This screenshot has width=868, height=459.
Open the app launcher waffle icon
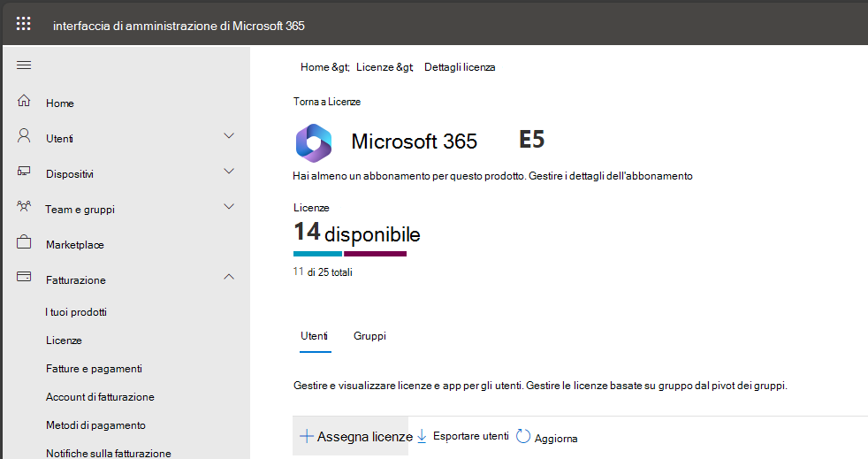(23, 24)
